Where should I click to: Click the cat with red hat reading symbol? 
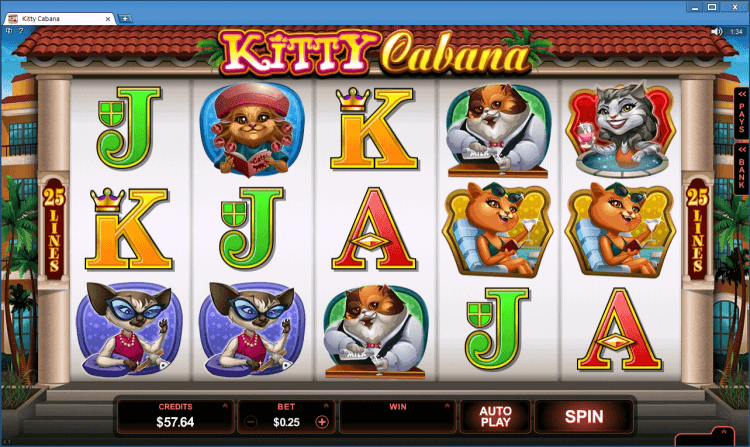[x=252, y=130]
